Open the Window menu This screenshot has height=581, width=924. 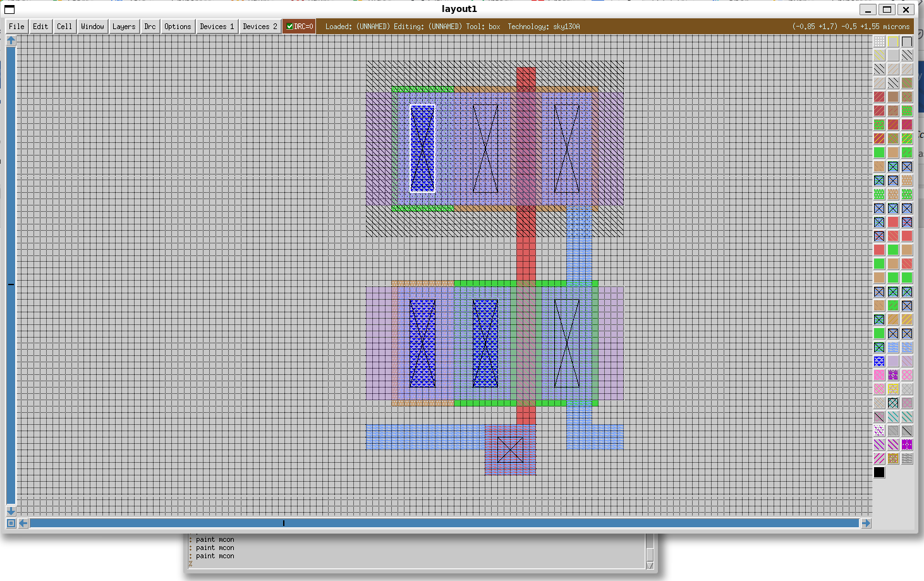[x=92, y=27]
